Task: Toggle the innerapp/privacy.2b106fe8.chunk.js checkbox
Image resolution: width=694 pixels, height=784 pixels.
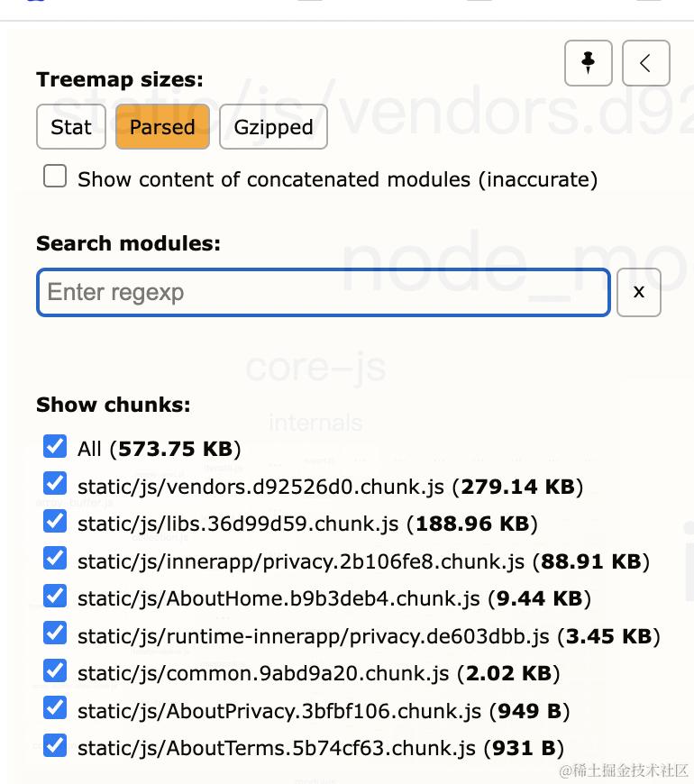Action: (x=55, y=560)
